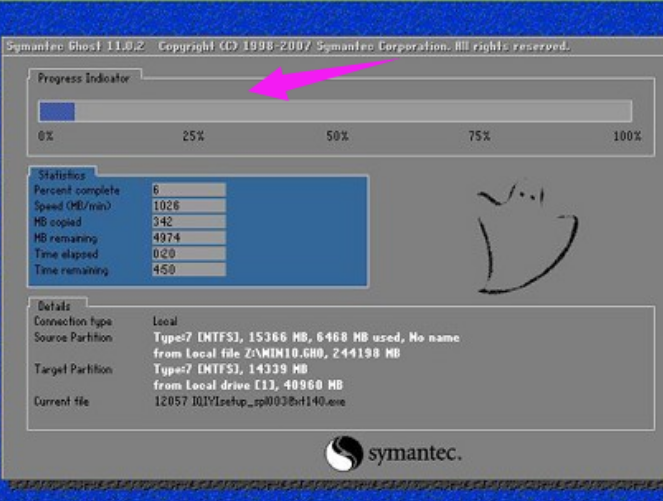Click the source line with 15366 MB
Image resolution: width=663 pixels, height=501 pixels.
tap(307, 337)
